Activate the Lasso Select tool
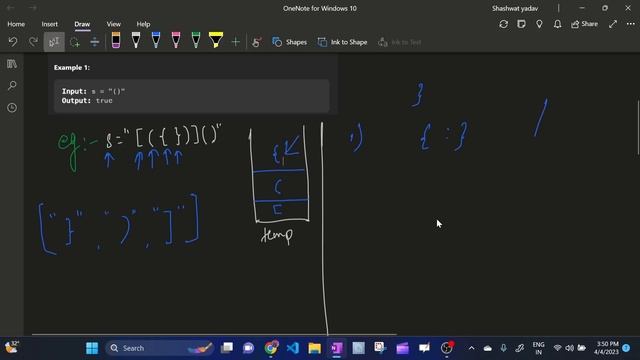Image resolution: width=640 pixels, height=360 pixels. coord(75,42)
